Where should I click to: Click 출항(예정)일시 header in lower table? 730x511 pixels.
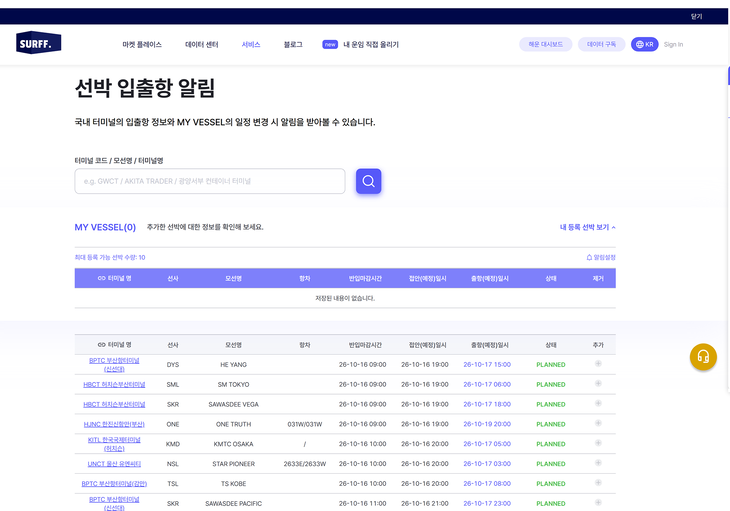(490, 345)
